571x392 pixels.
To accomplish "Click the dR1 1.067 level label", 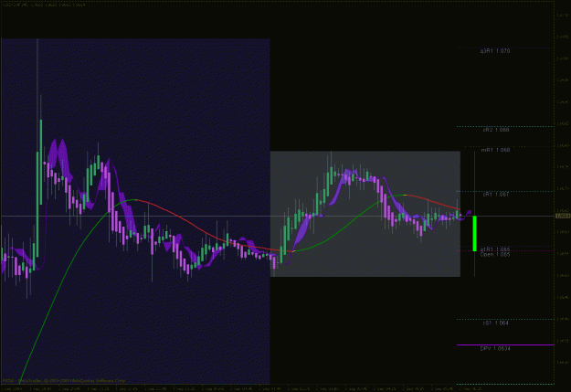I will coord(495,195).
